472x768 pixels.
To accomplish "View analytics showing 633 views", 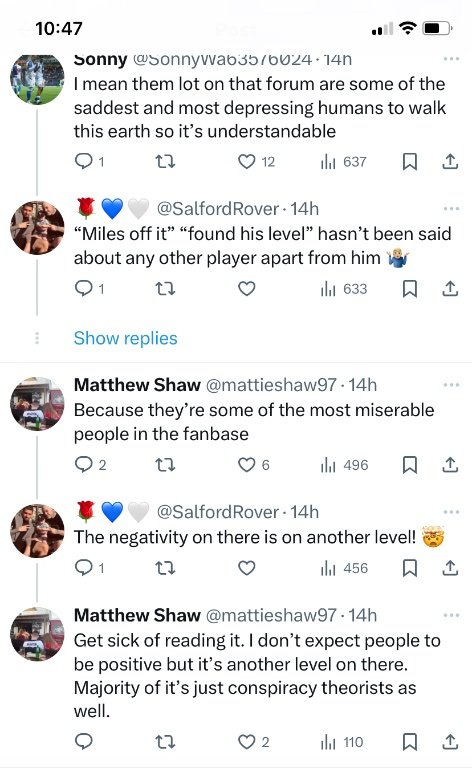I will click(343, 289).
